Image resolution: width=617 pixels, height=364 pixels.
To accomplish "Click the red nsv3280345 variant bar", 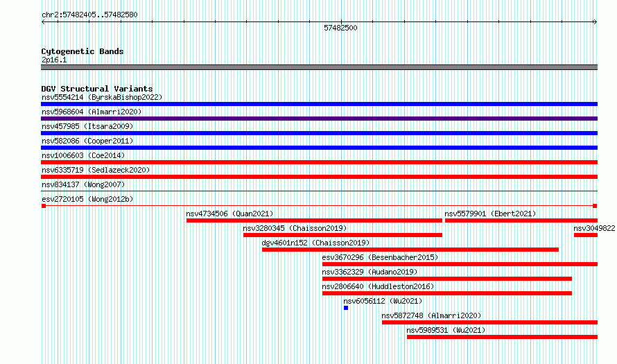I will [342, 235].
